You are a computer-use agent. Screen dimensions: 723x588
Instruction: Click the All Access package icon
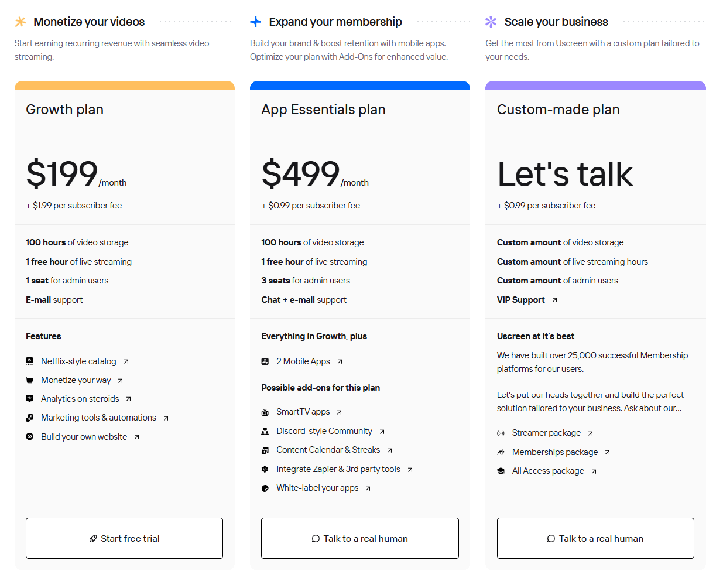(501, 471)
